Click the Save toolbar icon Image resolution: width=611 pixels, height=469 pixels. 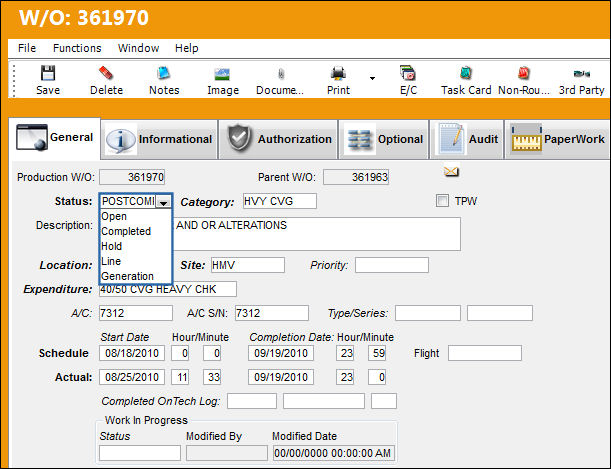click(48, 73)
